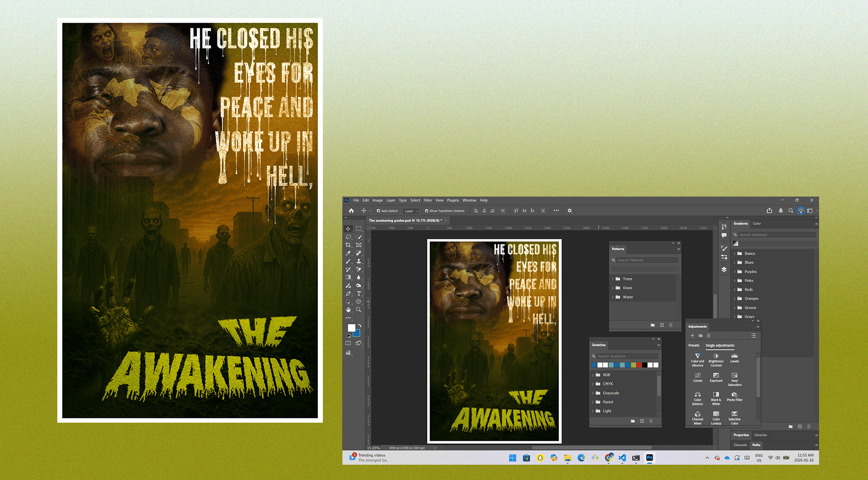Image resolution: width=868 pixels, height=480 pixels.
Task: Select the Lasso tool
Action: [x=348, y=237]
